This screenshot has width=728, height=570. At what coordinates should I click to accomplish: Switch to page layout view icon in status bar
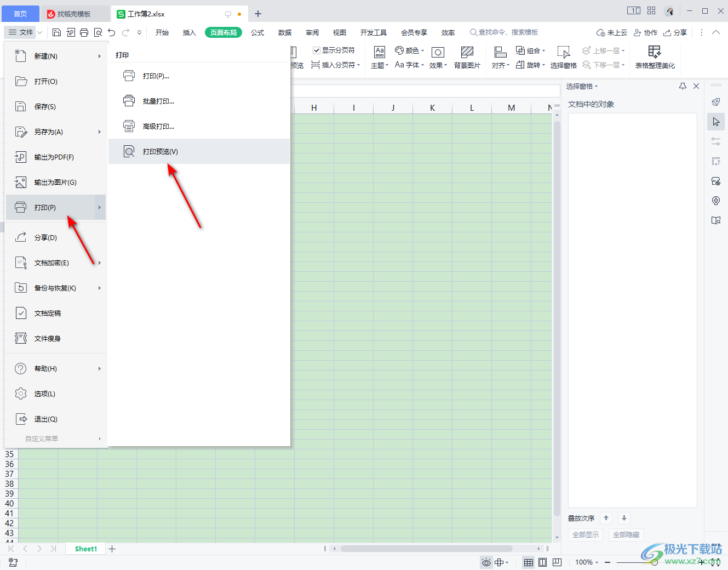543,562
